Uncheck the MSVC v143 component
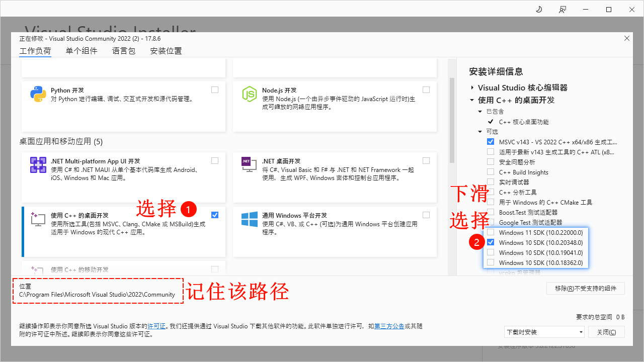The width and height of the screenshot is (644, 362). [x=491, y=141]
